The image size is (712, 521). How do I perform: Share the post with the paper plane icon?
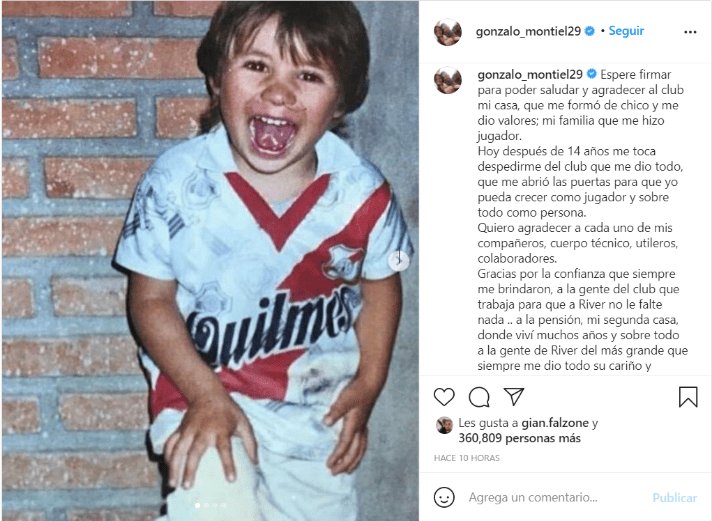pyautogui.click(x=514, y=397)
